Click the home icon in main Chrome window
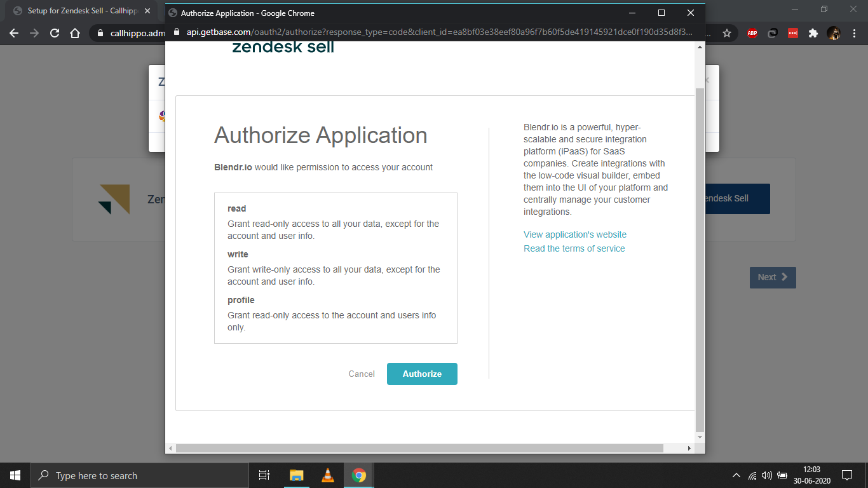The width and height of the screenshot is (868, 488). coord(75,33)
